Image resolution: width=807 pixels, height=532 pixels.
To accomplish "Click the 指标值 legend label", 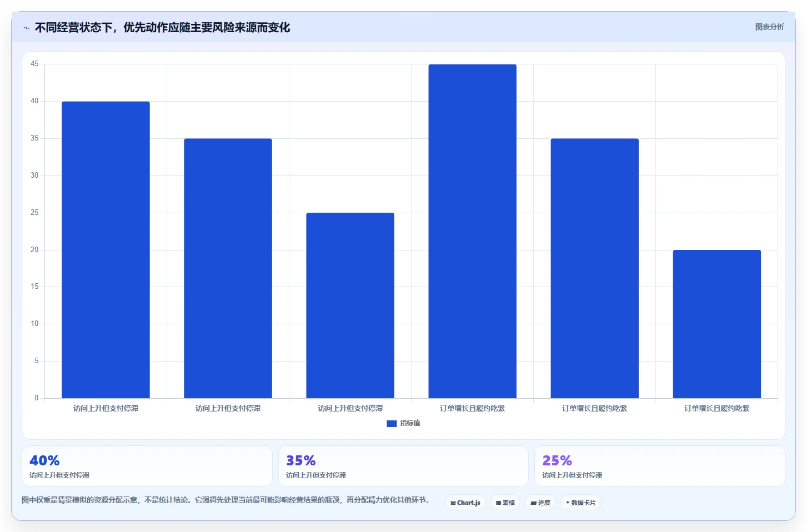I will 410,423.
